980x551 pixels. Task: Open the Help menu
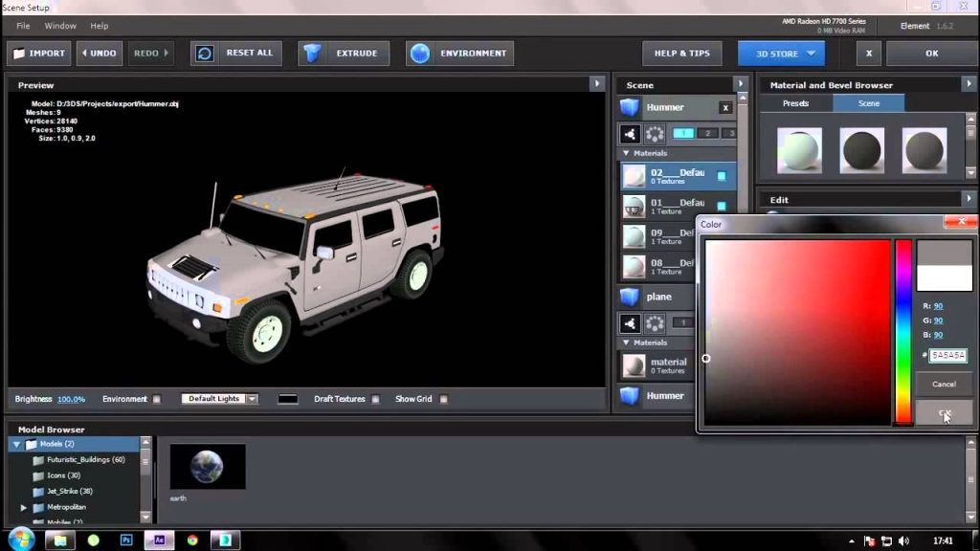pyautogui.click(x=99, y=26)
